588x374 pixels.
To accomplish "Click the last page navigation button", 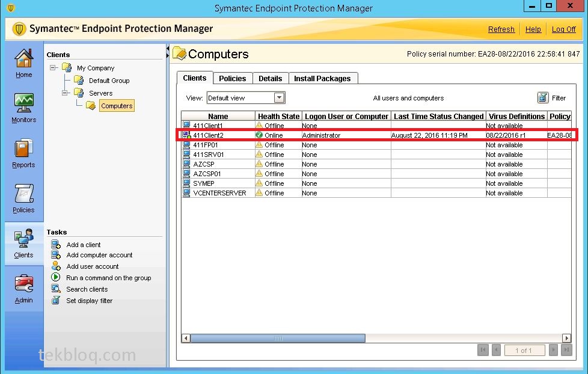I will 566,350.
